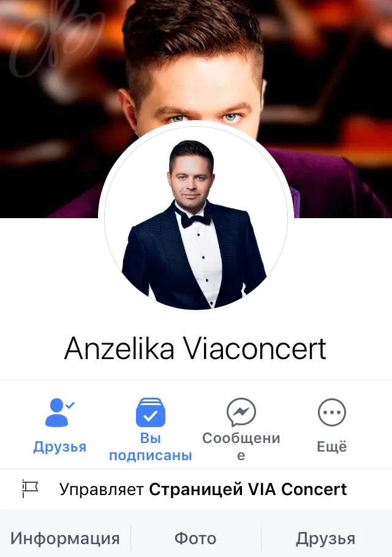
Task: Select the Anzelika Viaconcert profile name
Action: (x=195, y=349)
